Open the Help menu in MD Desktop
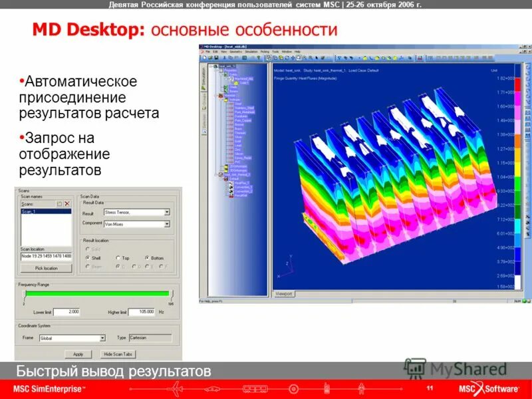Viewport: 532px width, 399px height. [x=297, y=52]
